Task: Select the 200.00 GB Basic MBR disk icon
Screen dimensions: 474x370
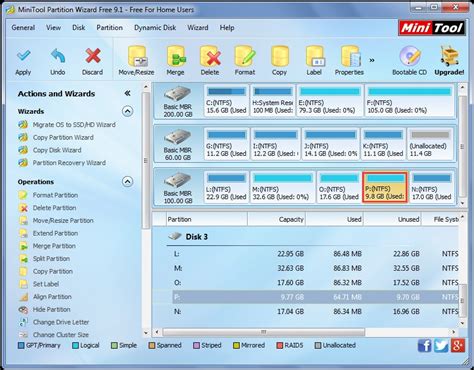Action: coord(178,94)
